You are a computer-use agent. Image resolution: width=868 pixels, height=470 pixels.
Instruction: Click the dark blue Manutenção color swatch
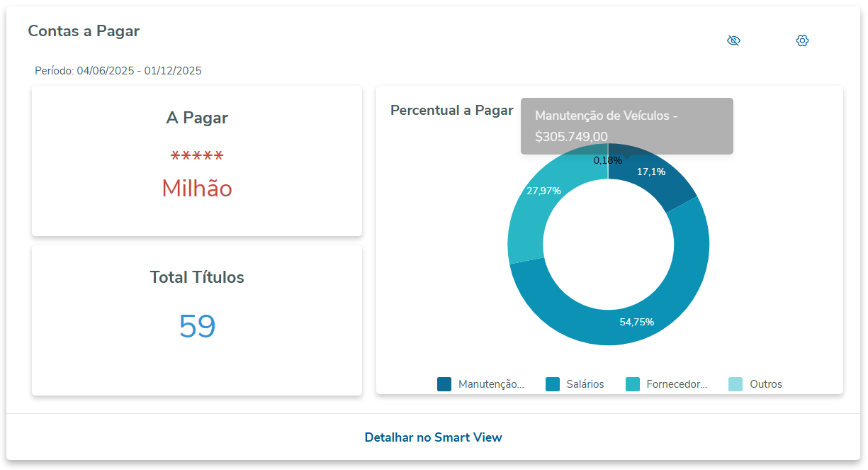click(x=444, y=384)
